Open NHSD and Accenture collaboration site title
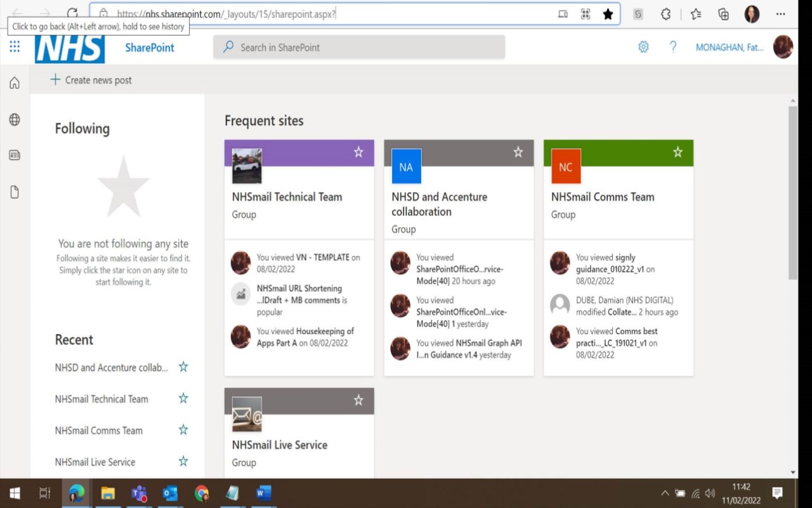Screen dimensions: 812x508 tap(439, 204)
